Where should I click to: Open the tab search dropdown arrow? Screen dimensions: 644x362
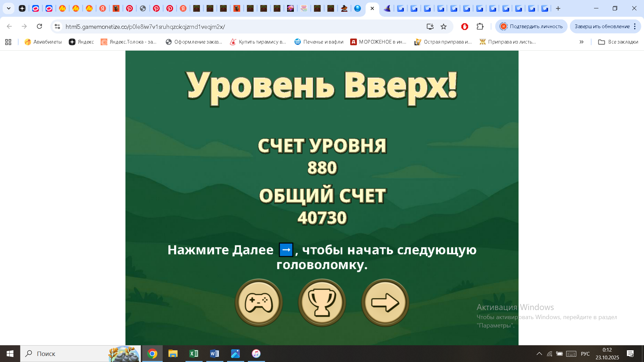pyautogui.click(x=9, y=8)
